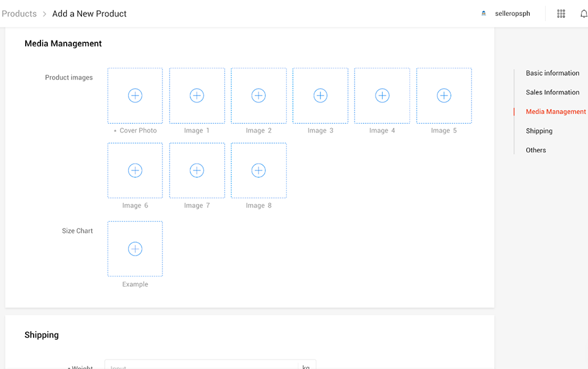
Task: Add a photo in the Image 7 slot
Action: click(197, 170)
